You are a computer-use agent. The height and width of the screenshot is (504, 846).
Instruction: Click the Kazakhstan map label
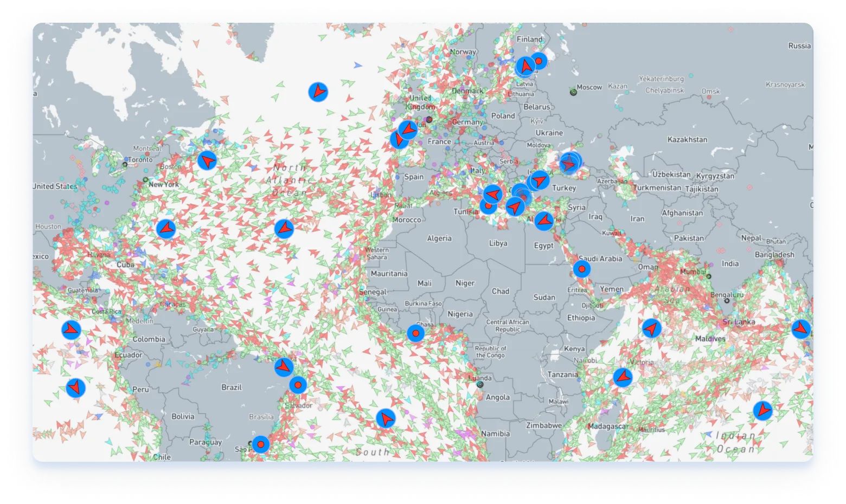click(x=687, y=140)
